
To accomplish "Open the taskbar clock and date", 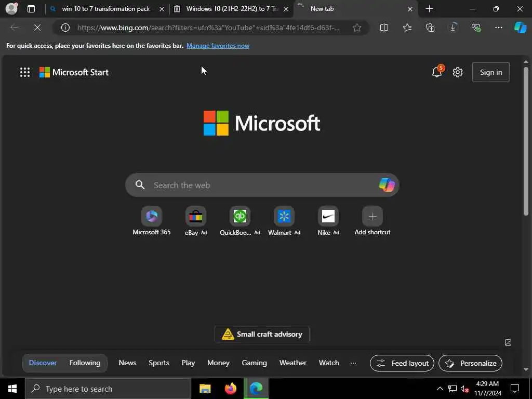I will (487, 389).
